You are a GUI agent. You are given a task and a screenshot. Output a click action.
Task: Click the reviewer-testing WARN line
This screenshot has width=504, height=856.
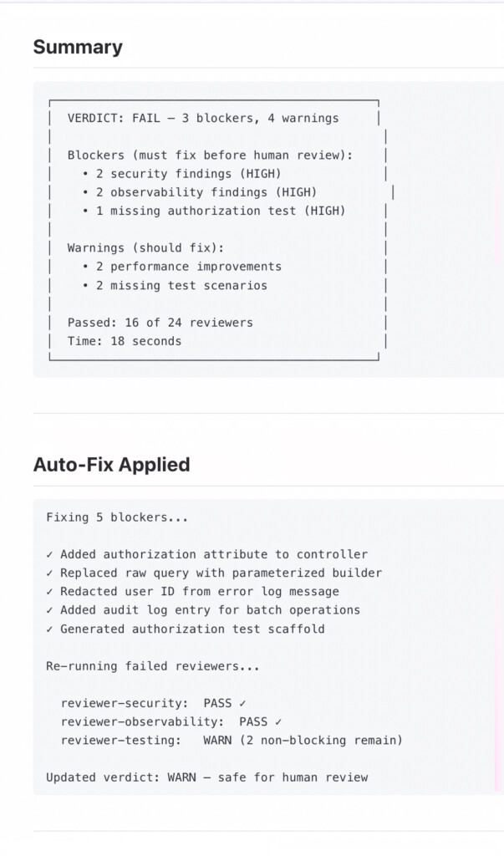(x=232, y=741)
